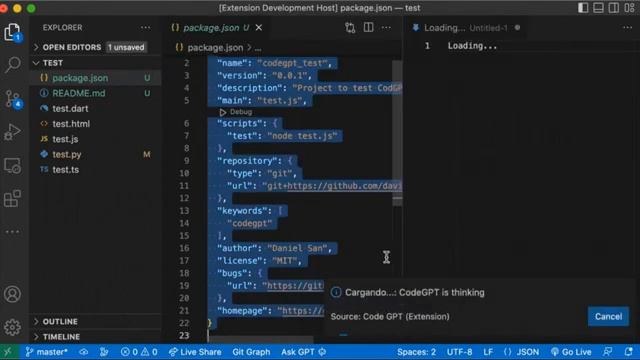Open the Accounts menu icon

click(x=12, y=294)
